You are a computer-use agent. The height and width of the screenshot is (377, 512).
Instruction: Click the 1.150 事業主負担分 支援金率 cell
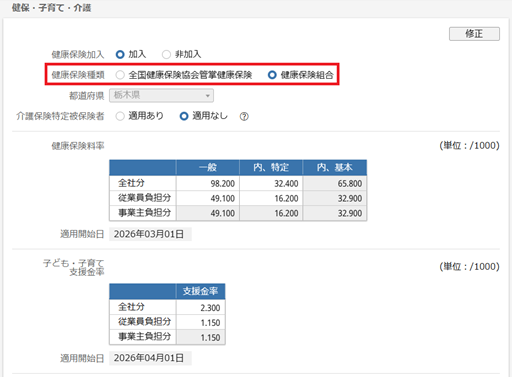tap(200, 337)
